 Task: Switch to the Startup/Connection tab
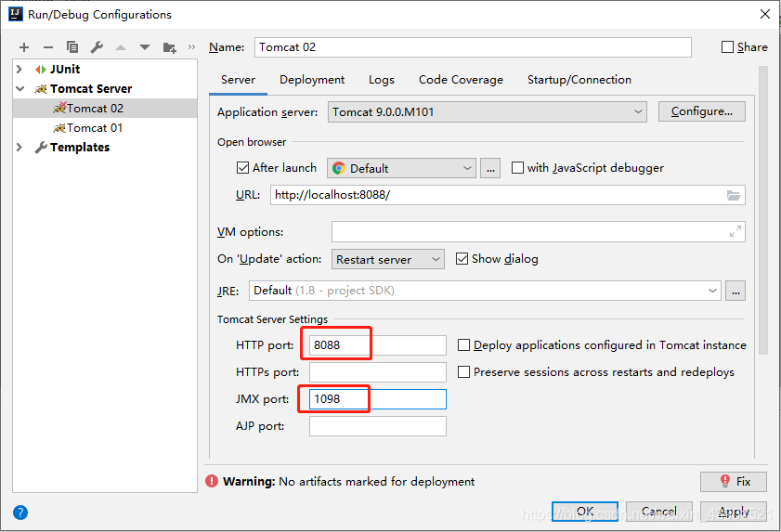click(579, 80)
